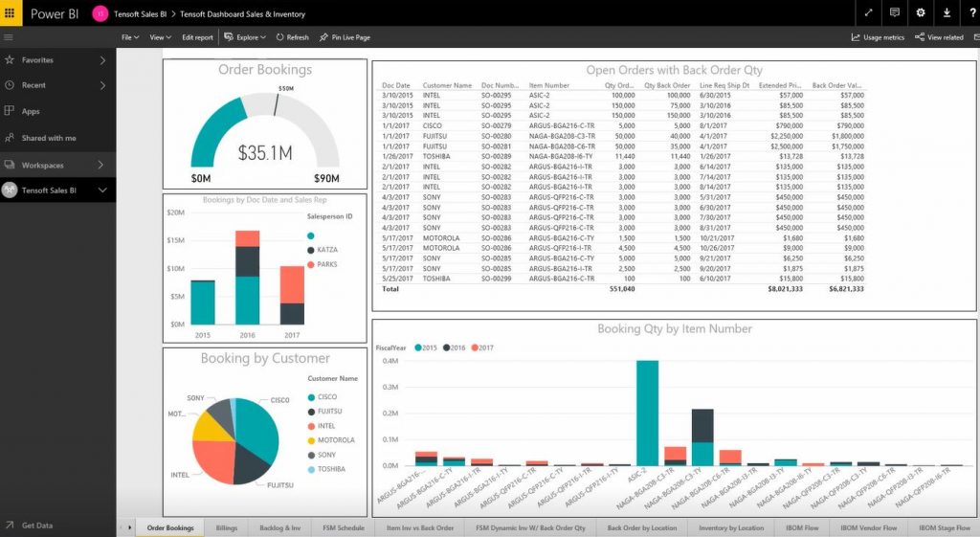Click the Open Orders with Back Order Qty title
The width and height of the screenshot is (980, 537).
[674, 70]
